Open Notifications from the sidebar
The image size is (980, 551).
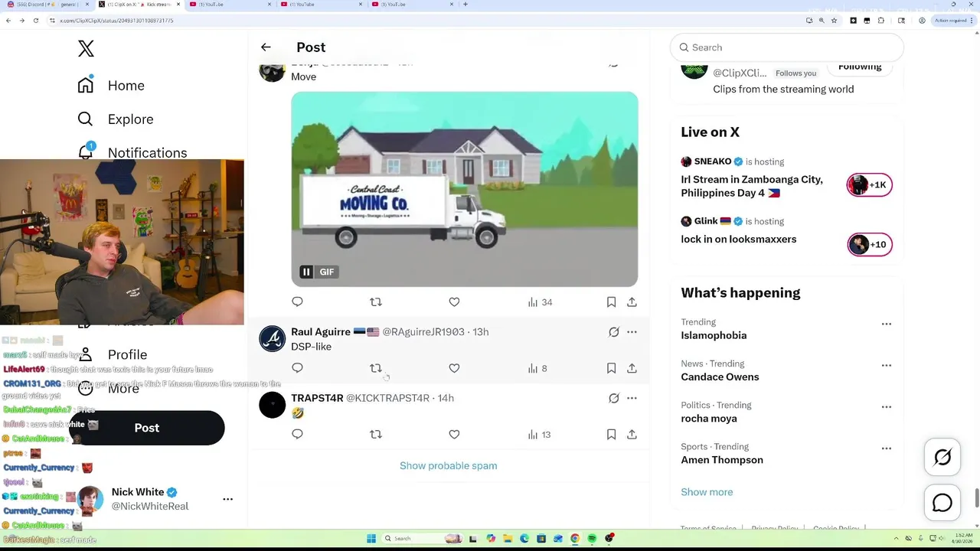click(132, 152)
